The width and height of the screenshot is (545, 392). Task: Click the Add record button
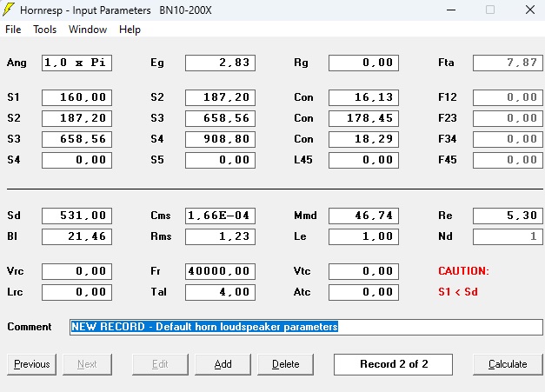tap(223, 364)
